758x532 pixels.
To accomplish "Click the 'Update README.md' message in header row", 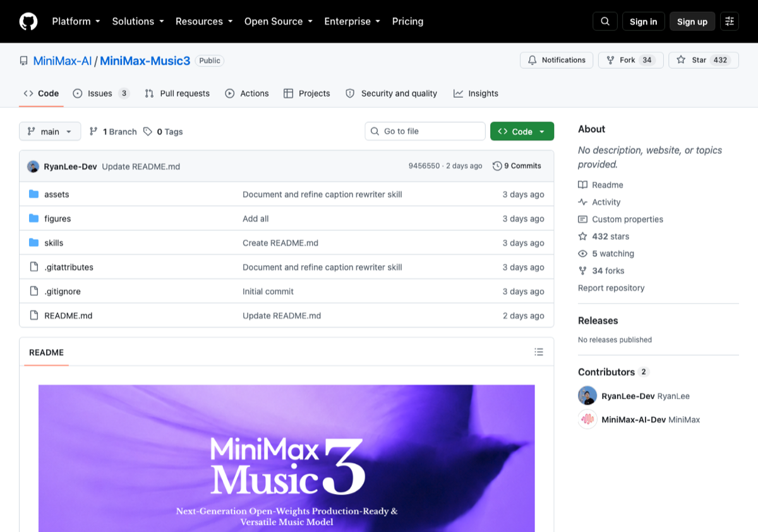I will (141, 167).
